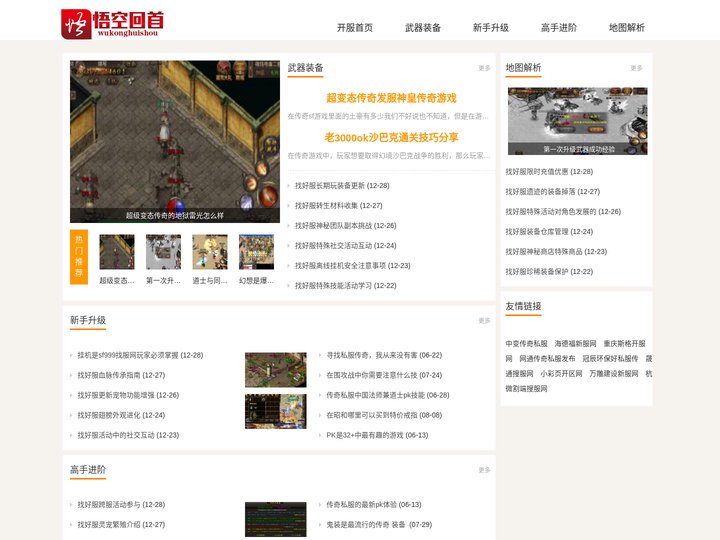Click the orange 热门推荐 label
This screenshot has height=540, width=720.
[x=79, y=257]
